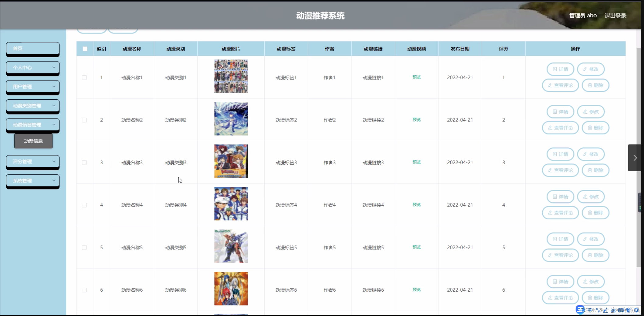Delete 动漫名称1 using the 删除 button
Image resolution: width=644 pixels, height=316 pixels.
(595, 85)
